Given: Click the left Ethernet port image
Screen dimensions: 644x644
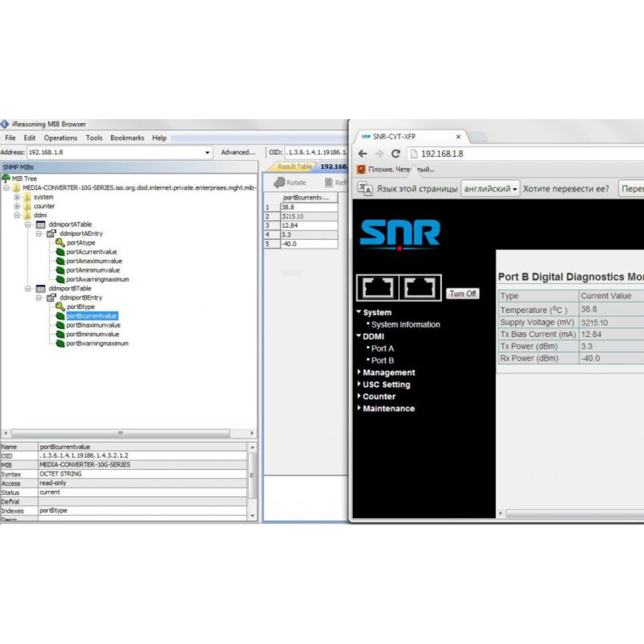Looking at the screenshot, I should 378,288.
